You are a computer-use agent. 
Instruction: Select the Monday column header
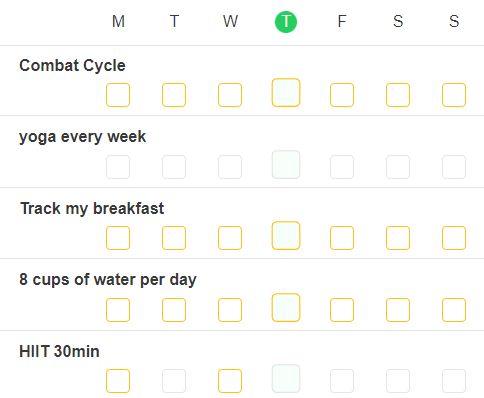[x=118, y=22]
